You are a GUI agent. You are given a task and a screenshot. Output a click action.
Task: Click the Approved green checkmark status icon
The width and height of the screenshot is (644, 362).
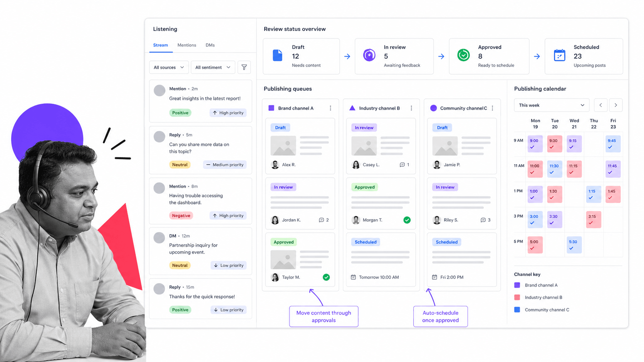click(x=463, y=55)
